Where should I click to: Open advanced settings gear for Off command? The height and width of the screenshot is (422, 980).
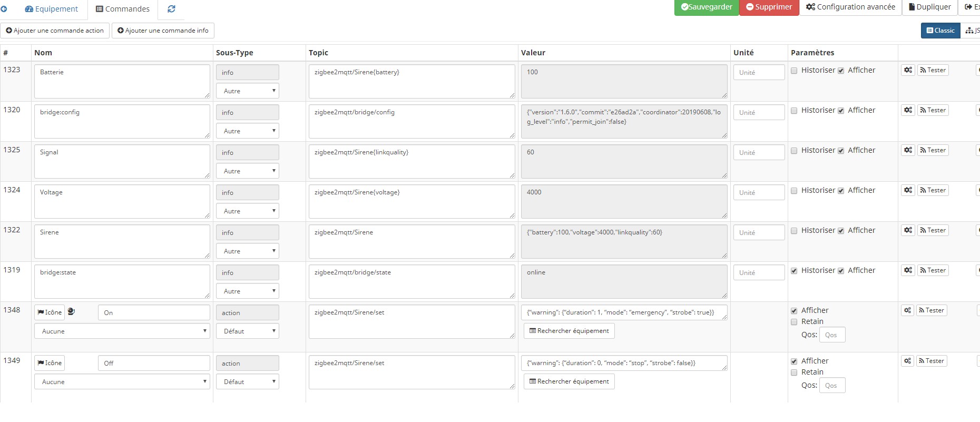907,361
